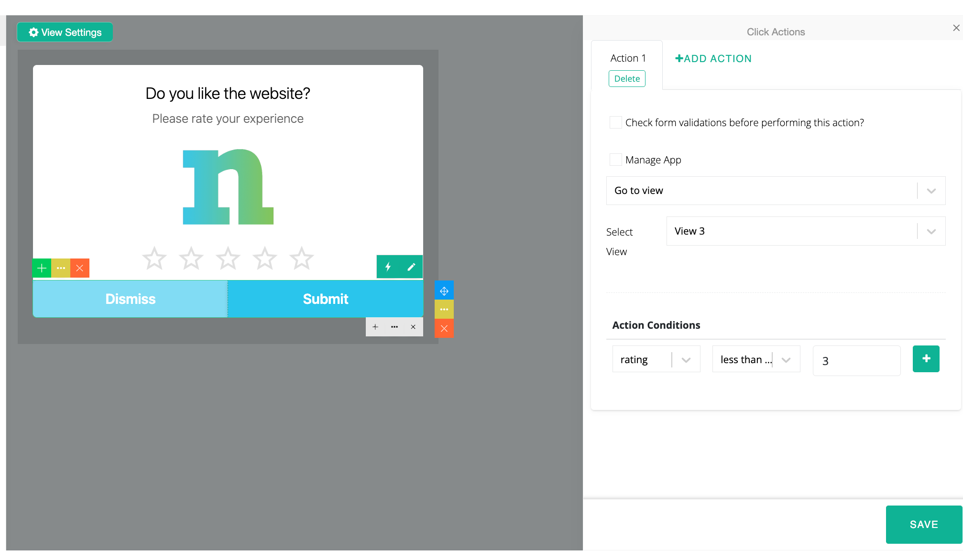Click the orange X icon below move handle
Screen dimensions: 963x560
(444, 328)
